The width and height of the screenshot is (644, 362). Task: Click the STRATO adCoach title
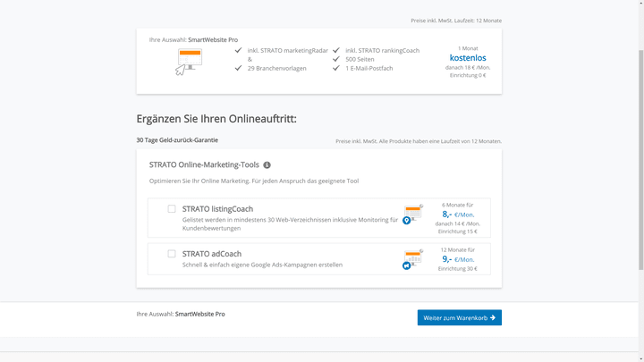pyautogui.click(x=212, y=254)
